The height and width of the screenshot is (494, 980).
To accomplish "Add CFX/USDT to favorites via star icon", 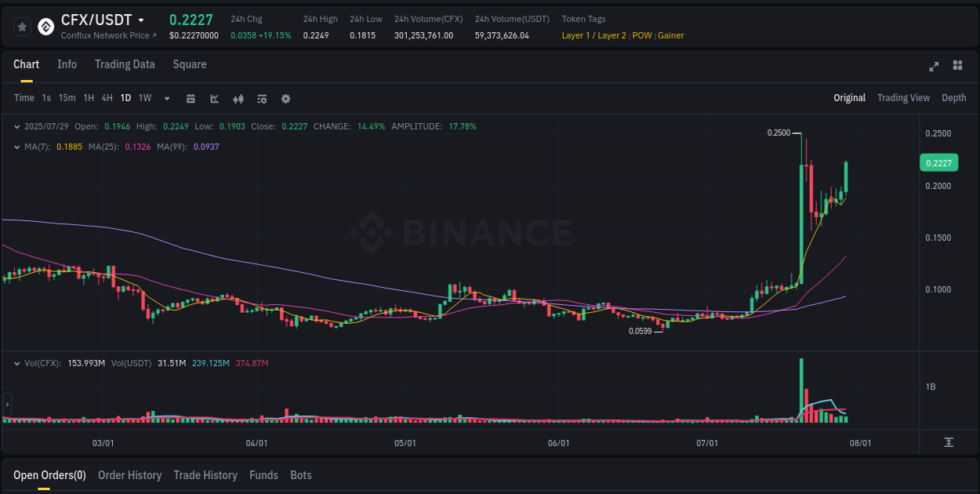I will click(22, 26).
